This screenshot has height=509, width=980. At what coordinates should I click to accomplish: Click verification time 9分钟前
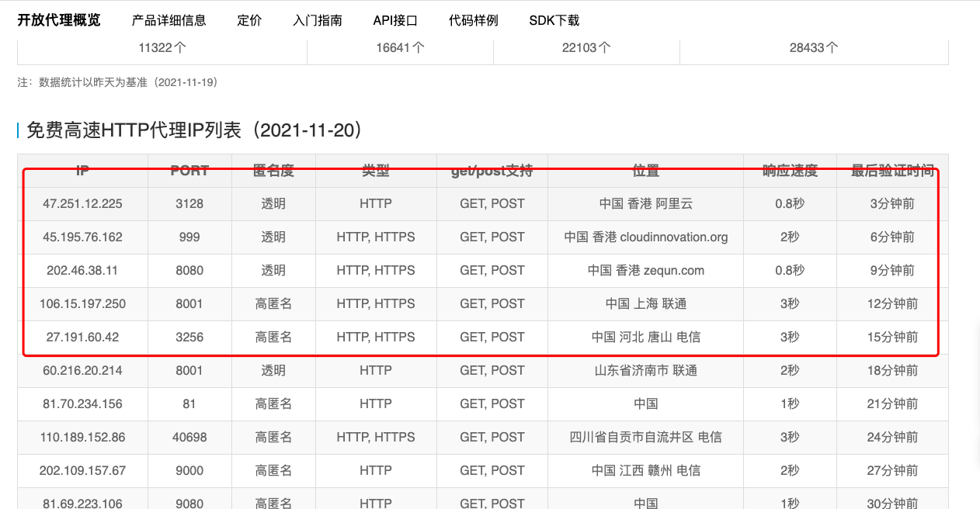pos(892,271)
